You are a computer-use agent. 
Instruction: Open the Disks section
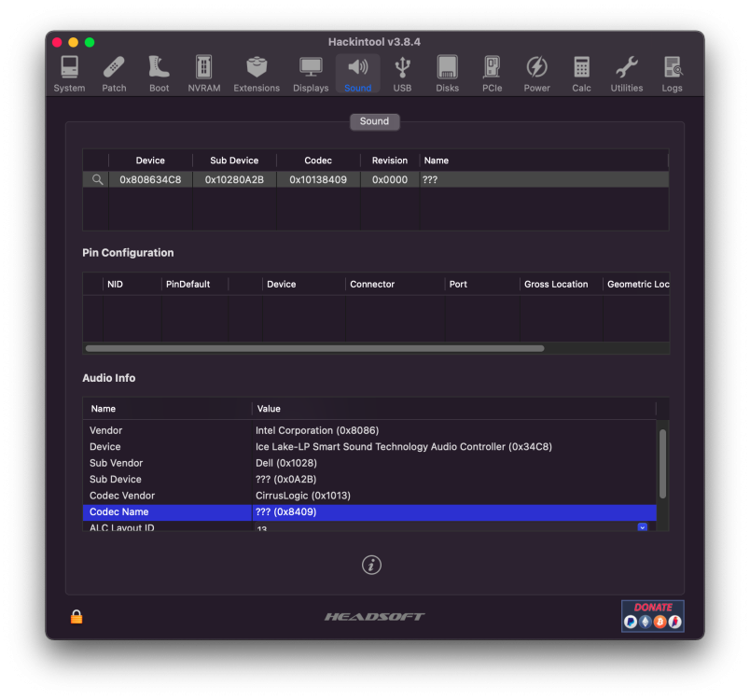447,74
